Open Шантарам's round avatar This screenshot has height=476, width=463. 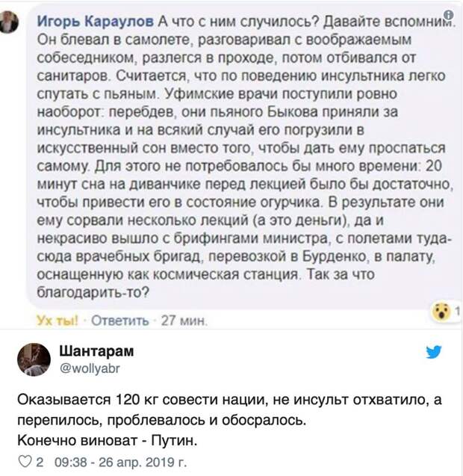[34, 359]
